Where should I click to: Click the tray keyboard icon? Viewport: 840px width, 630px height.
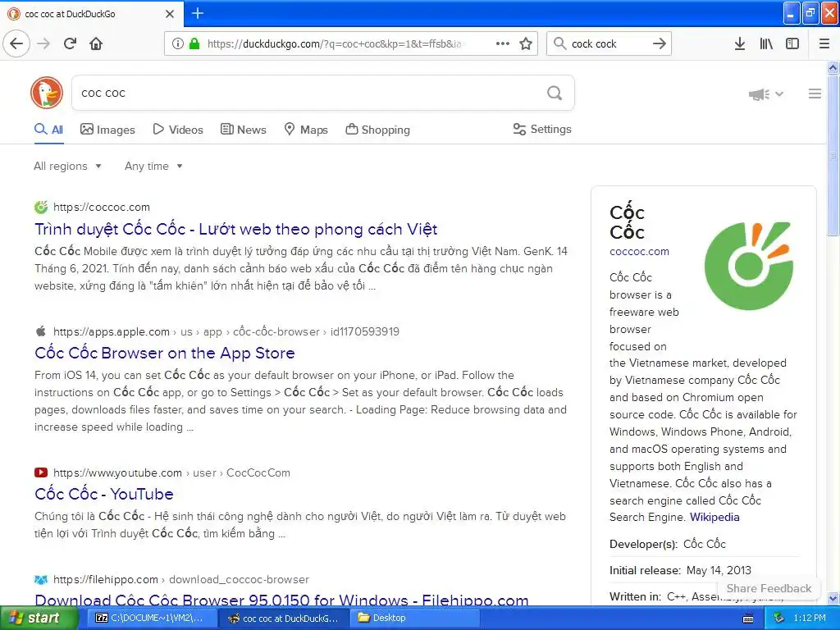pyautogui.click(x=748, y=619)
